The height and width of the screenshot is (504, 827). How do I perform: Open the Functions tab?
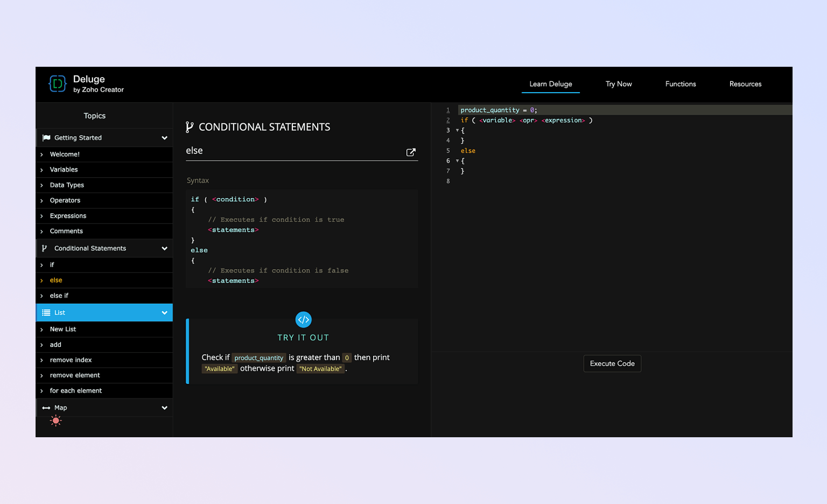click(x=680, y=84)
